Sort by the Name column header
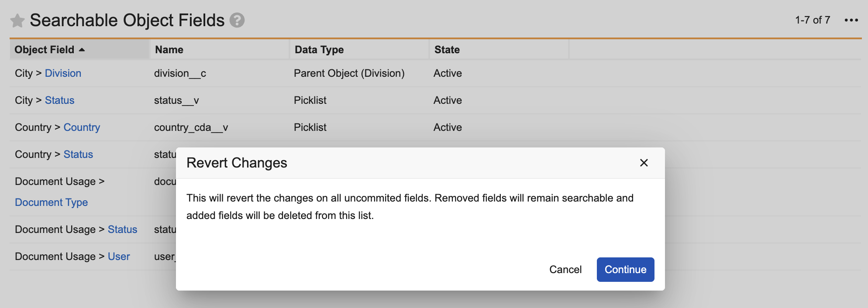Screen dimensions: 868x308 click(169, 50)
